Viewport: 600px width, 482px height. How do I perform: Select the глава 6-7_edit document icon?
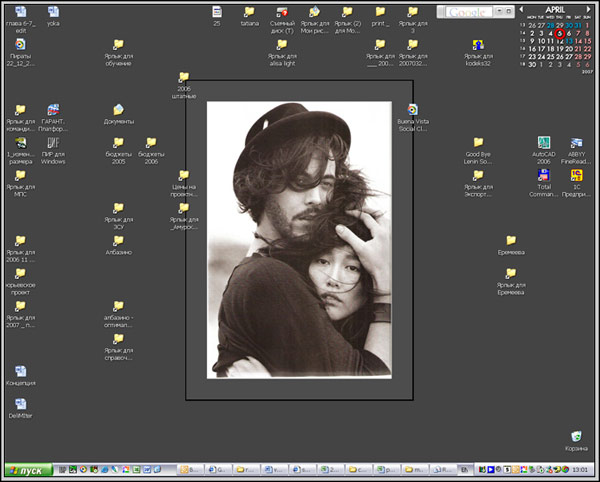21,12
